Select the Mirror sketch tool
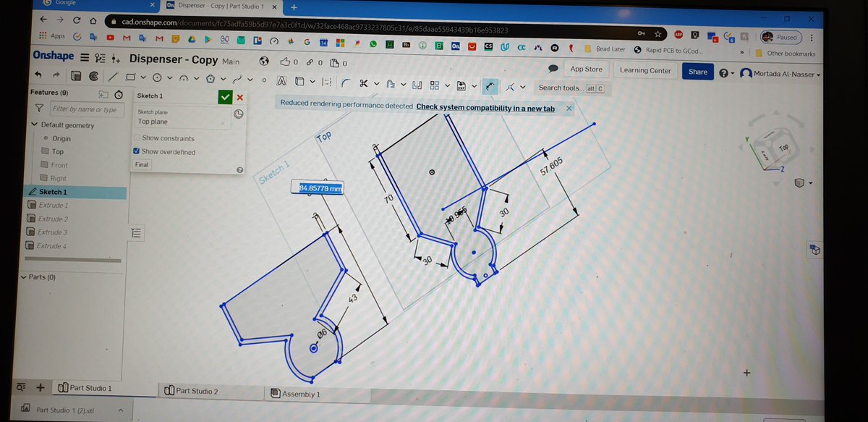 [x=417, y=85]
